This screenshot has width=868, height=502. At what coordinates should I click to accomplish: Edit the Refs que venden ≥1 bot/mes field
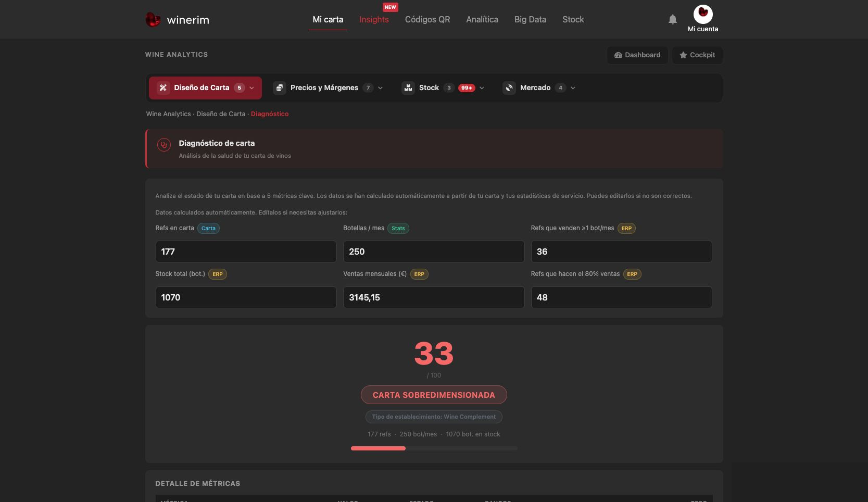621,252
